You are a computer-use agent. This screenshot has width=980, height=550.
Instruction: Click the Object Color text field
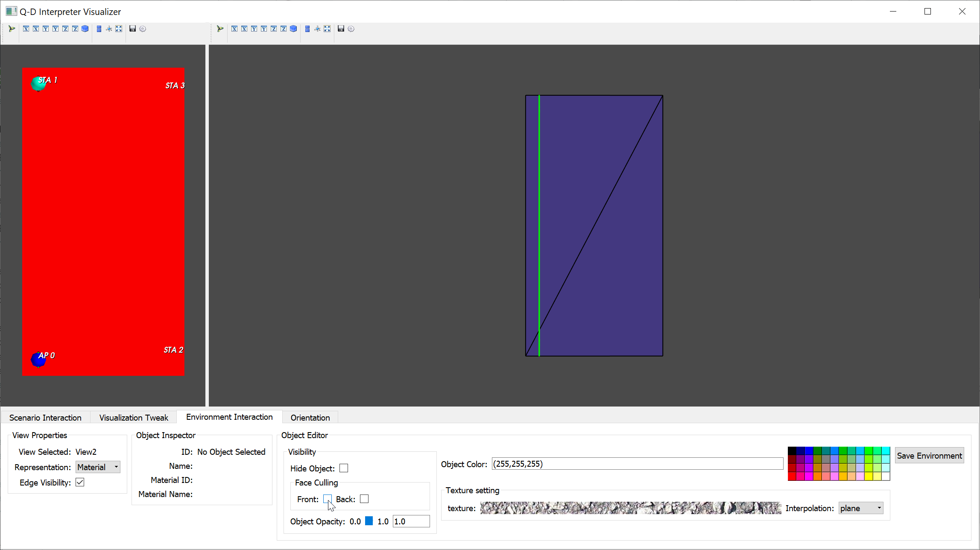[x=637, y=464]
